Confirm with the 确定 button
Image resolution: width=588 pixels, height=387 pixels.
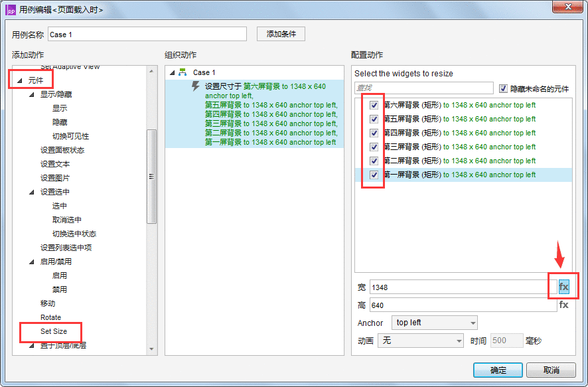coord(498,370)
